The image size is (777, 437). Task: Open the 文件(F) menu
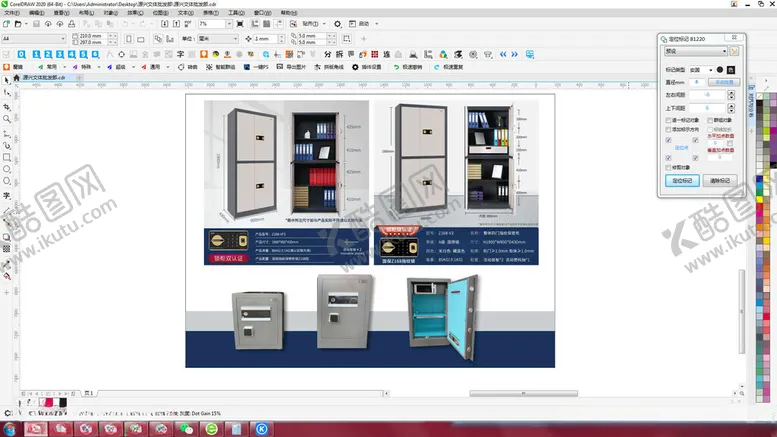12,13
